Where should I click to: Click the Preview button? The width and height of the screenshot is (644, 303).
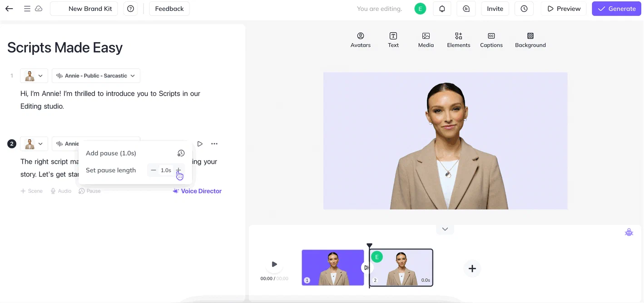coord(564,9)
